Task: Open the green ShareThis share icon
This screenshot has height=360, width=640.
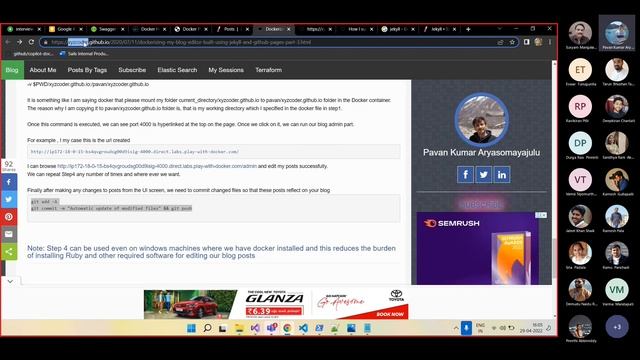Action: pos(9,251)
